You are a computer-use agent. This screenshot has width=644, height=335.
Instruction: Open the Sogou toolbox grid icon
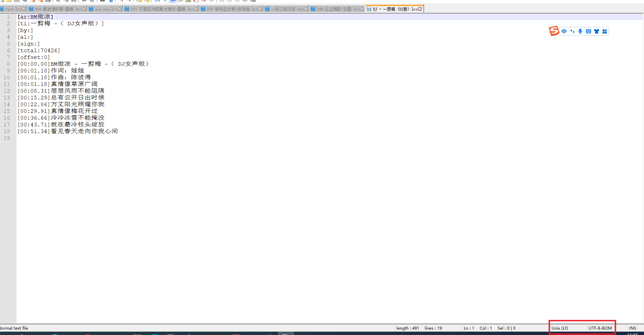point(605,31)
